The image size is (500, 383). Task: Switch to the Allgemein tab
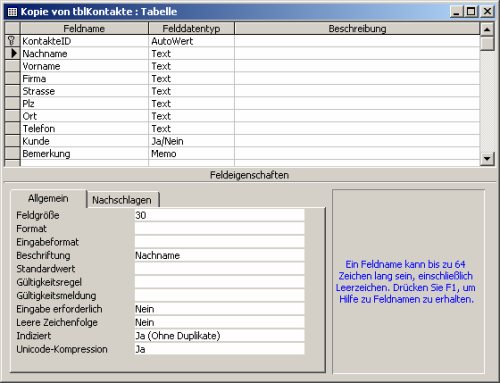tap(48, 199)
